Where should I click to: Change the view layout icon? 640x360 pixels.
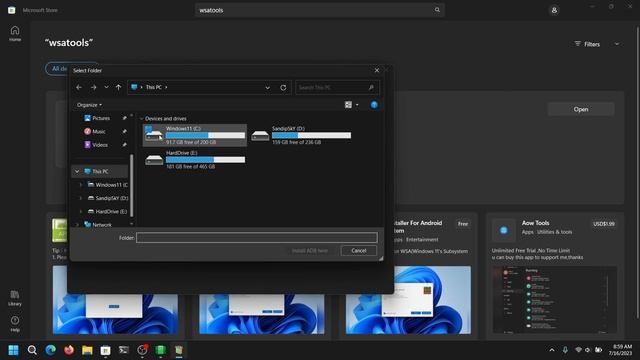(348, 105)
